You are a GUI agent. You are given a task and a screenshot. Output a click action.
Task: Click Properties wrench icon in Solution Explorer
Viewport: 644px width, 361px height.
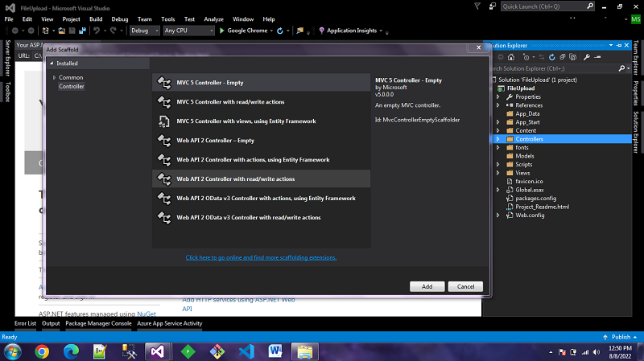click(587, 57)
